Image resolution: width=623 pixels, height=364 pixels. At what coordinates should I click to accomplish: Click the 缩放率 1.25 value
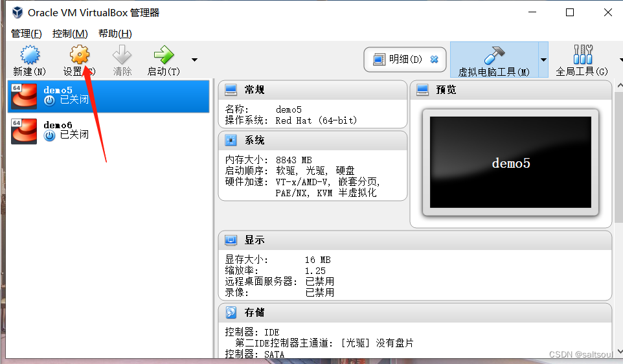(x=315, y=271)
